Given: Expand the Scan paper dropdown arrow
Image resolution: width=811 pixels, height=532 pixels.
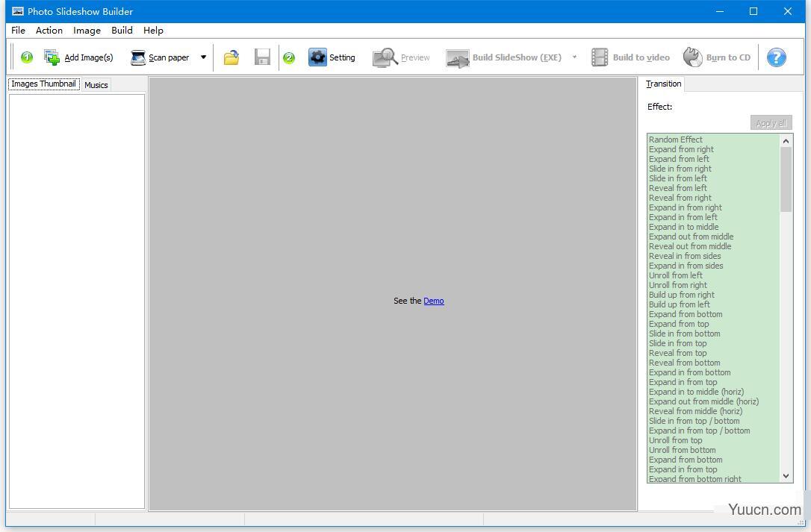Looking at the screenshot, I should pos(203,57).
